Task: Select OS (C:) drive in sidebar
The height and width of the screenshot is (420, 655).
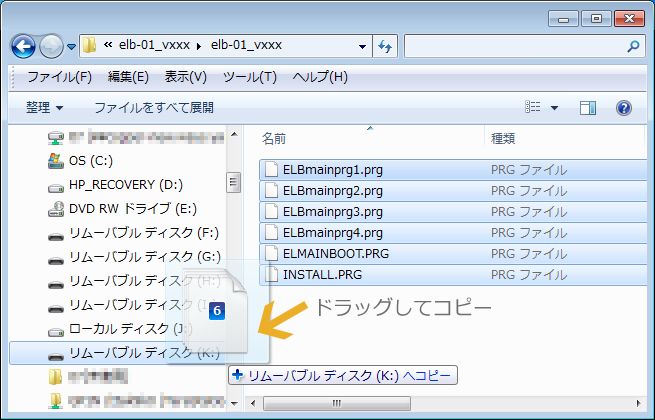Action: click(88, 160)
